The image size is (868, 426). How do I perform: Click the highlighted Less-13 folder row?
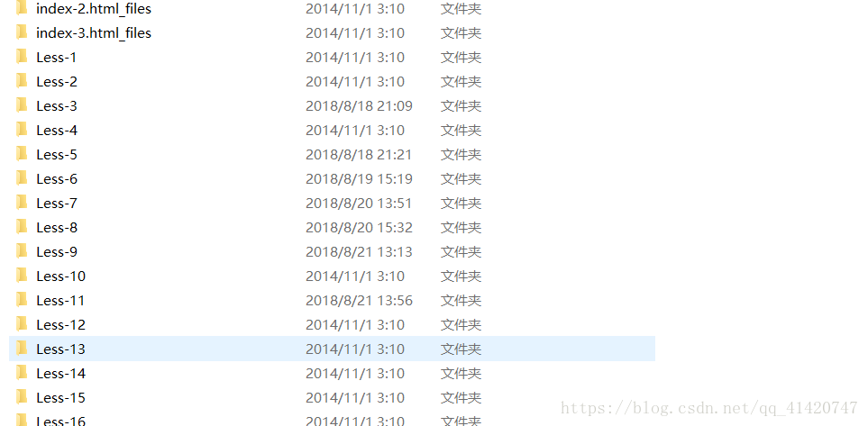(x=332, y=349)
